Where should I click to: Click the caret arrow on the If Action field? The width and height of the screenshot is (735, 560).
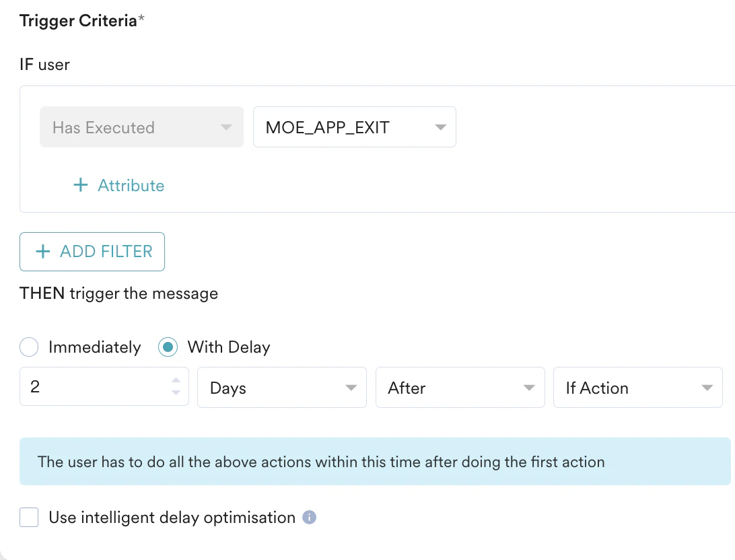click(707, 388)
